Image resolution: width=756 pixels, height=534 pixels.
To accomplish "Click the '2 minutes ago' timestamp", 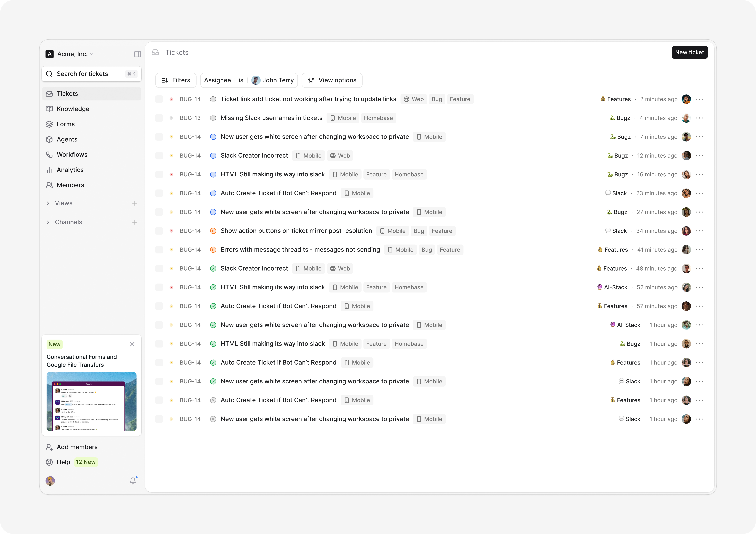I will coord(659,99).
